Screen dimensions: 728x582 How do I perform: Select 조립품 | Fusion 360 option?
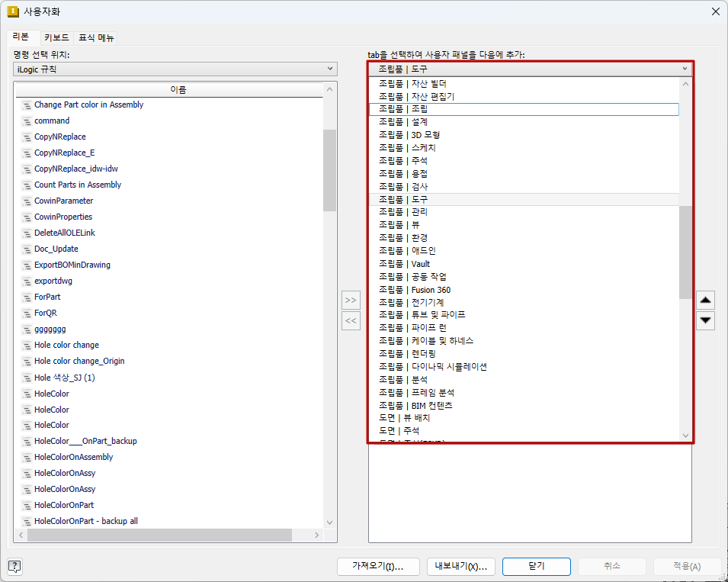pyautogui.click(x=524, y=290)
